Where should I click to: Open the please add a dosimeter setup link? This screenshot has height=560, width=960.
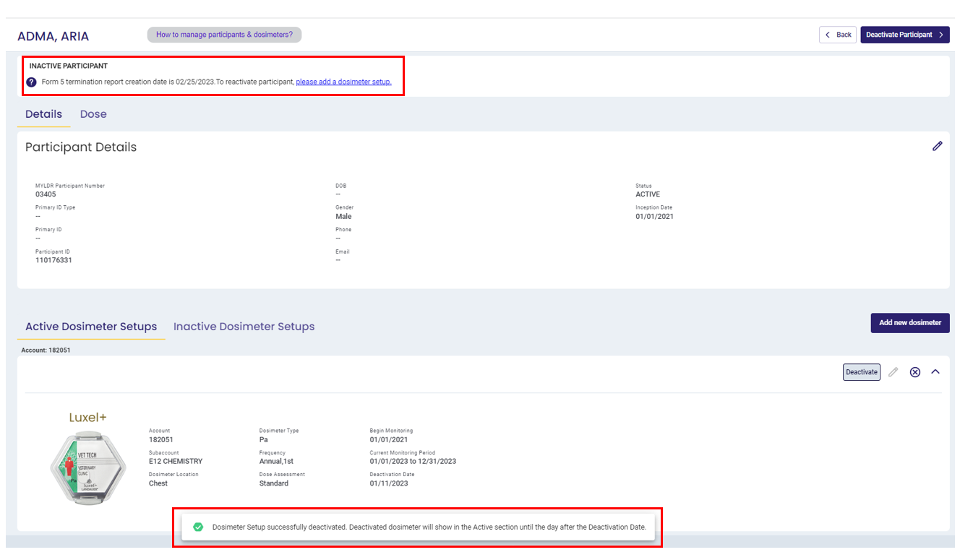[343, 82]
